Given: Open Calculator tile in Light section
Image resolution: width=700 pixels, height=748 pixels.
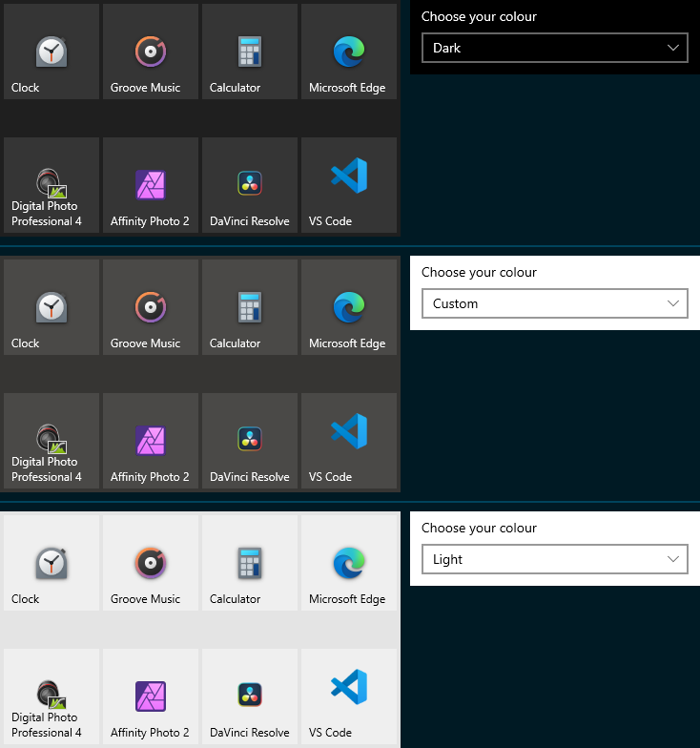Looking at the screenshot, I should (x=250, y=563).
